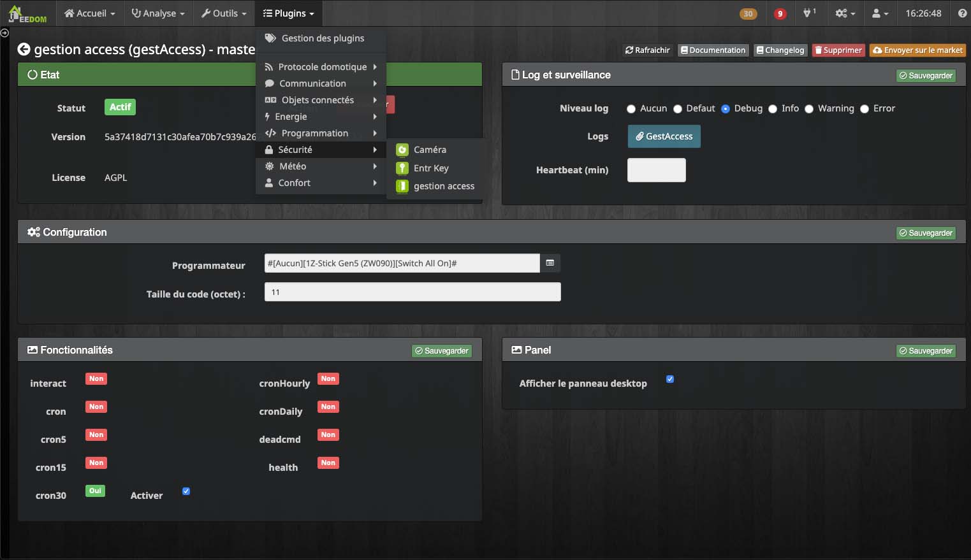Open the red updates badge showing 9
The width and height of the screenshot is (971, 560).
click(780, 13)
